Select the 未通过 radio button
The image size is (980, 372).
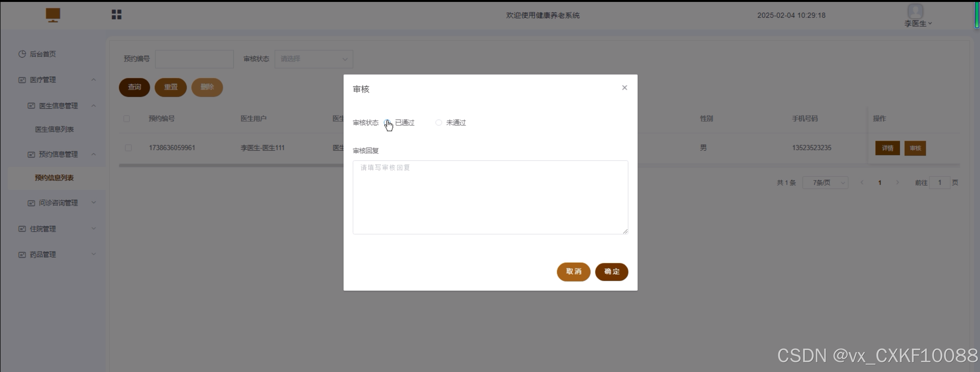[439, 123]
